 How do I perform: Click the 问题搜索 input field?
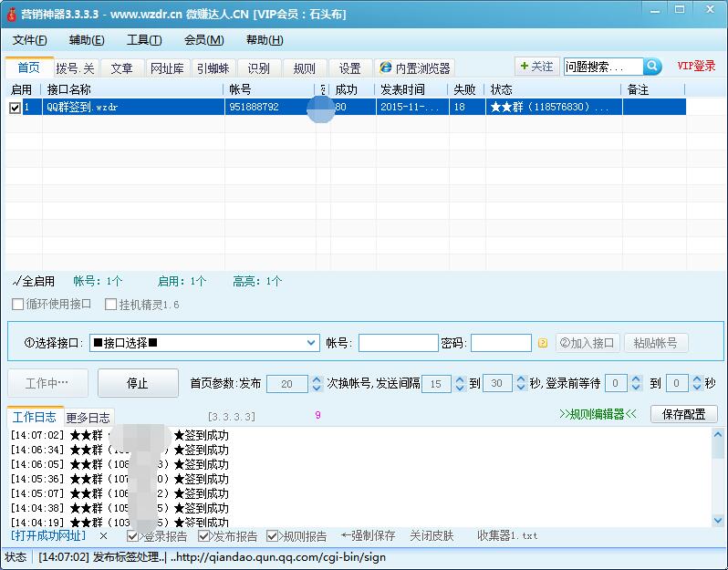(604, 67)
